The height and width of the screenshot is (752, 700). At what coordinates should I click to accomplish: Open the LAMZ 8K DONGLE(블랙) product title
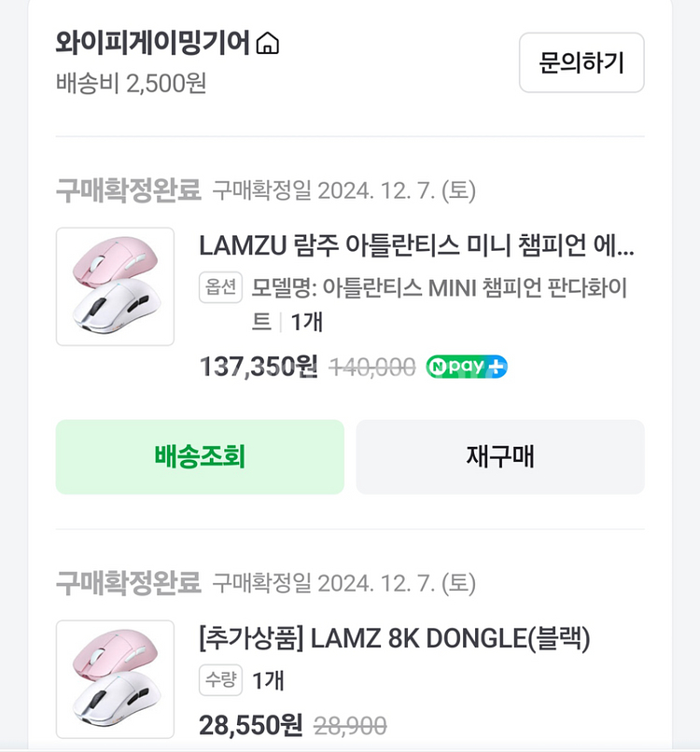pyautogui.click(x=394, y=639)
